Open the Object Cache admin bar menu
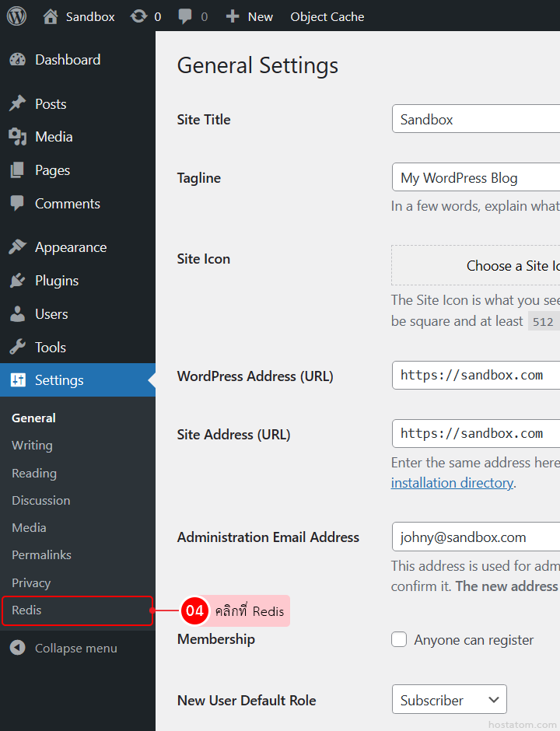The image size is (560, 731). tap(327, 16)
